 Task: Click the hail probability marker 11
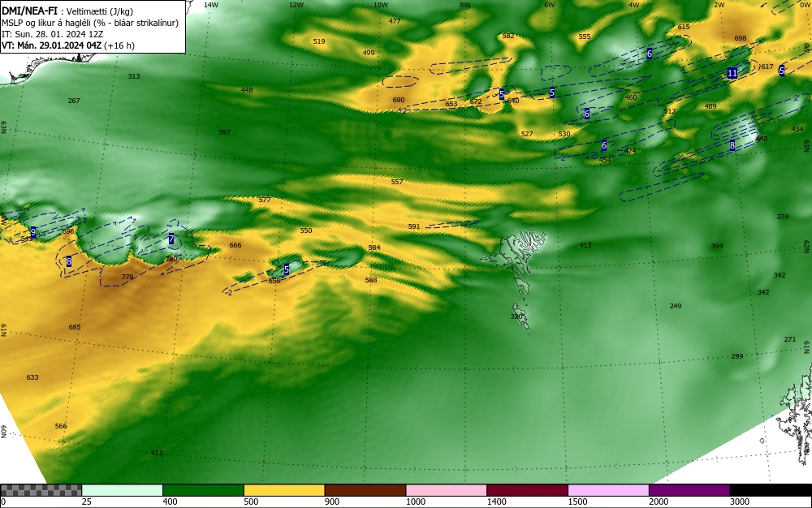[x=732, y=73]
